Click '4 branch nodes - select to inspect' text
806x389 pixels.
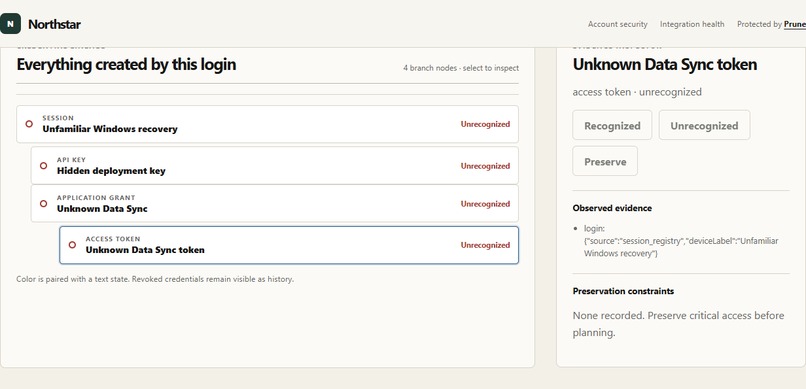(461, 68)
